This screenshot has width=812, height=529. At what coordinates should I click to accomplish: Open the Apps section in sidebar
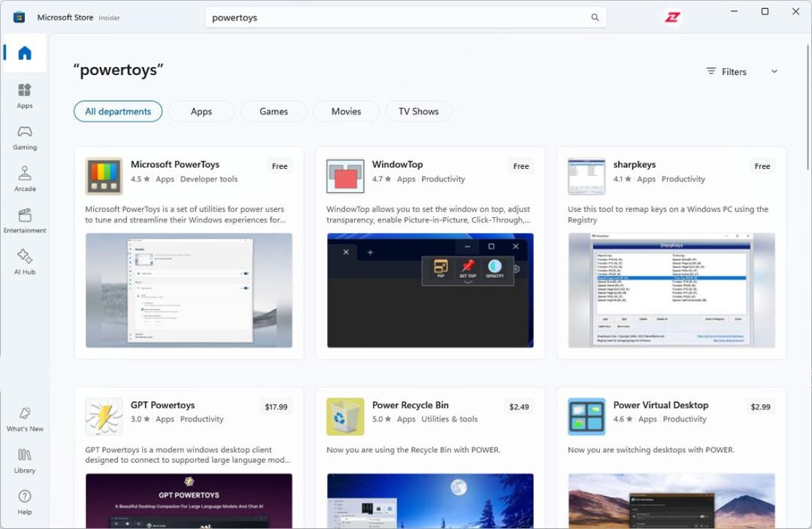[24, 95]
